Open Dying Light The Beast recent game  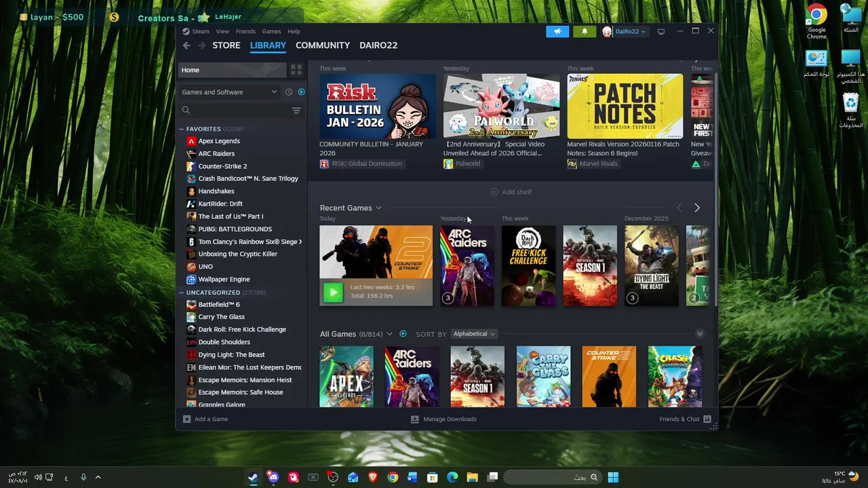tap(651, 266)
